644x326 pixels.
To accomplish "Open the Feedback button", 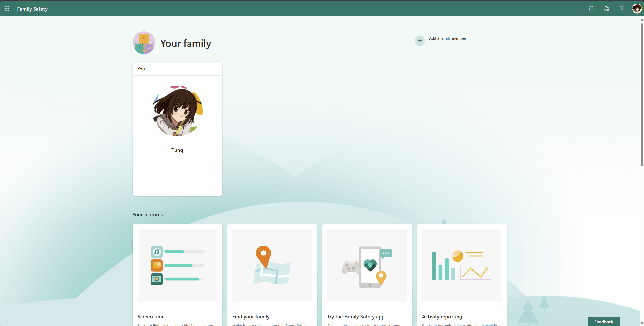I will (604, 321).
